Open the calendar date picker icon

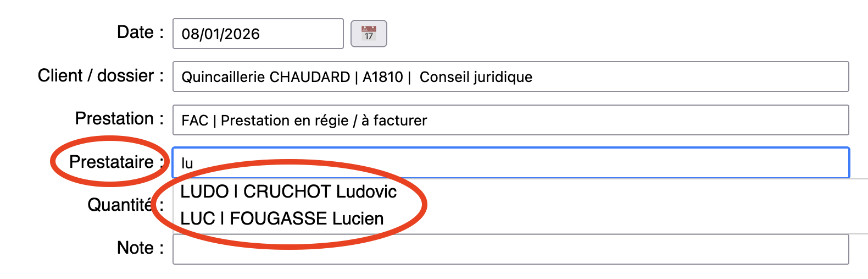coord(369,34)
